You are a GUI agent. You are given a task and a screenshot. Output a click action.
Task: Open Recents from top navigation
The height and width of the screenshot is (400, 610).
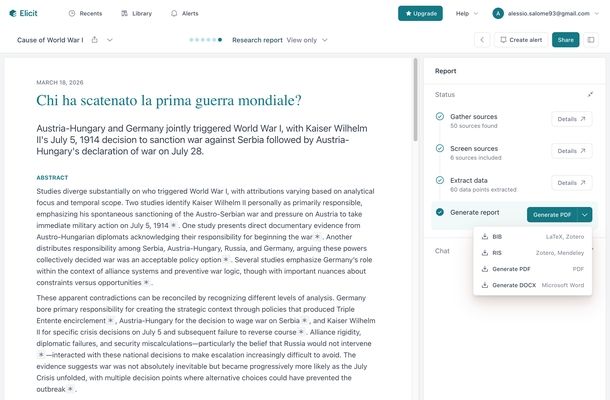click(86, 13)
